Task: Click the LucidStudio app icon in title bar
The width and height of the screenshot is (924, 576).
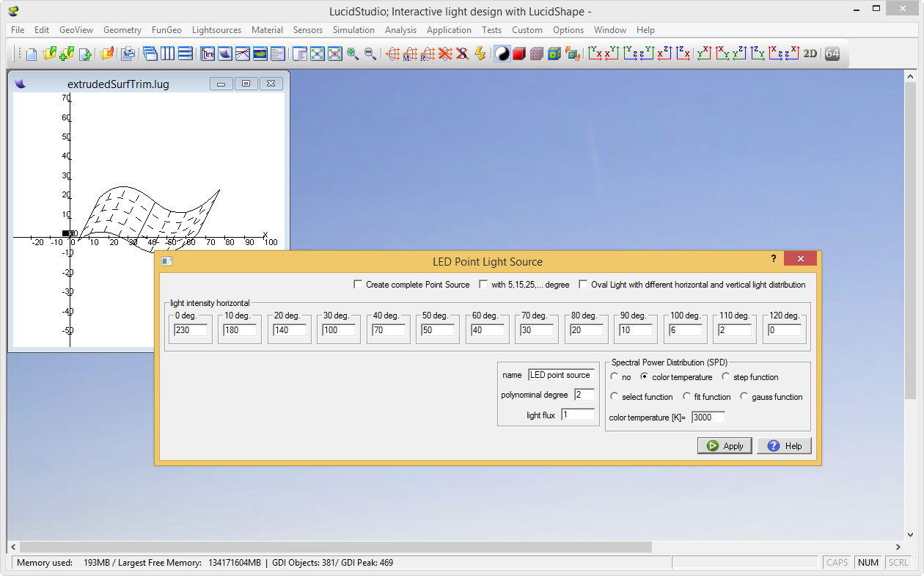Action: pyautogui.click(x=14, y=11)
